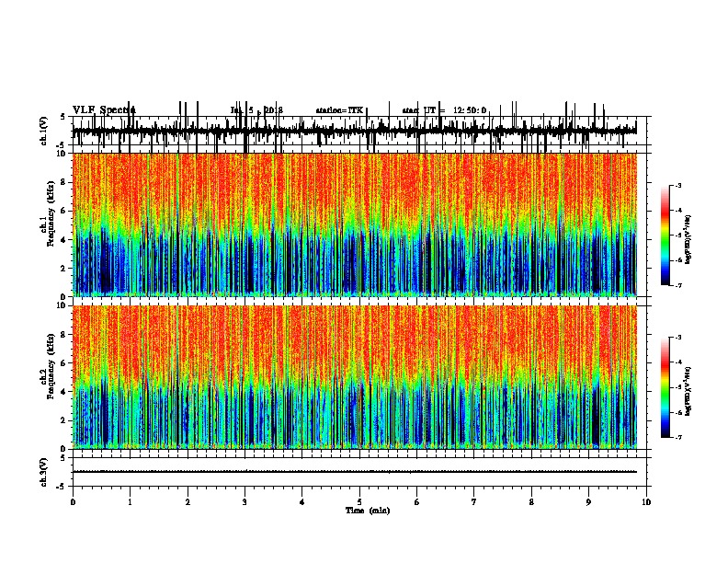Click the "3" minute tick label

(245, 502)
